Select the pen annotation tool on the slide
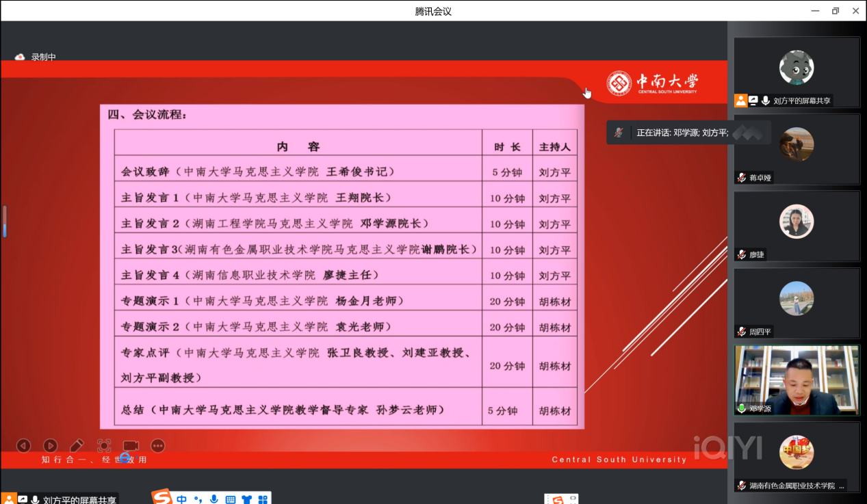 point(77,446)
